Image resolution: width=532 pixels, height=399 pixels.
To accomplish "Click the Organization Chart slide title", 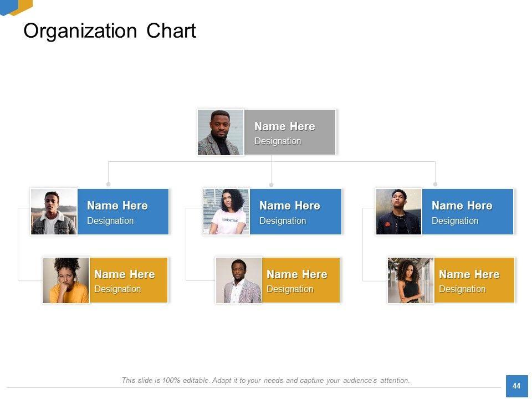I will click(x=110, y=31).
